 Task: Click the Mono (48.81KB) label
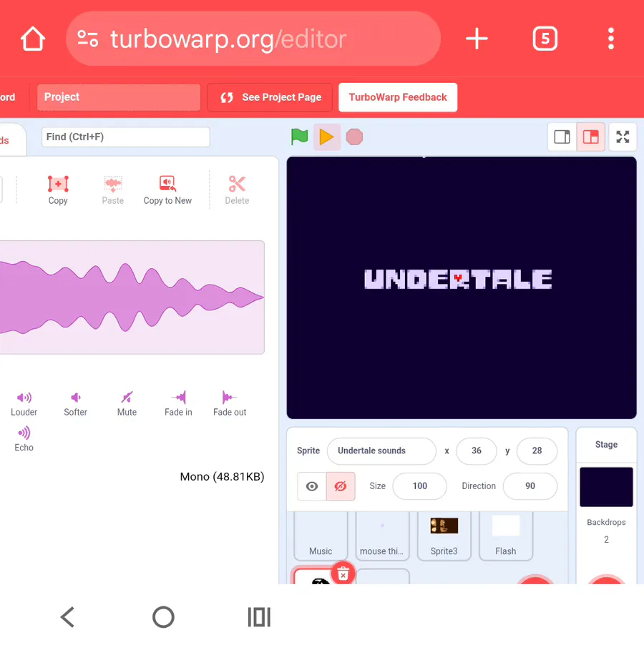(x=222, y=477)
